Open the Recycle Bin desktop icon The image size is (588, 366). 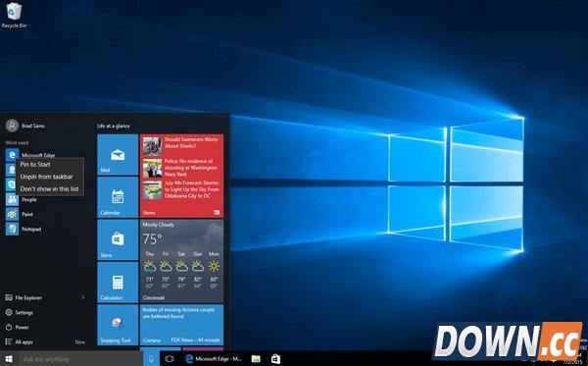click(x=14, y=15)
